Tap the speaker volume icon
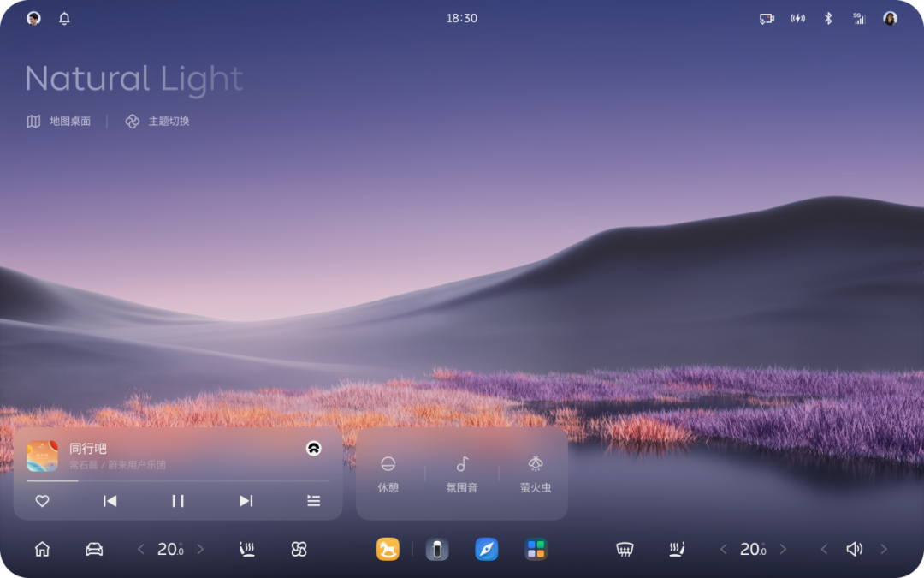 [x=854, y=549]
